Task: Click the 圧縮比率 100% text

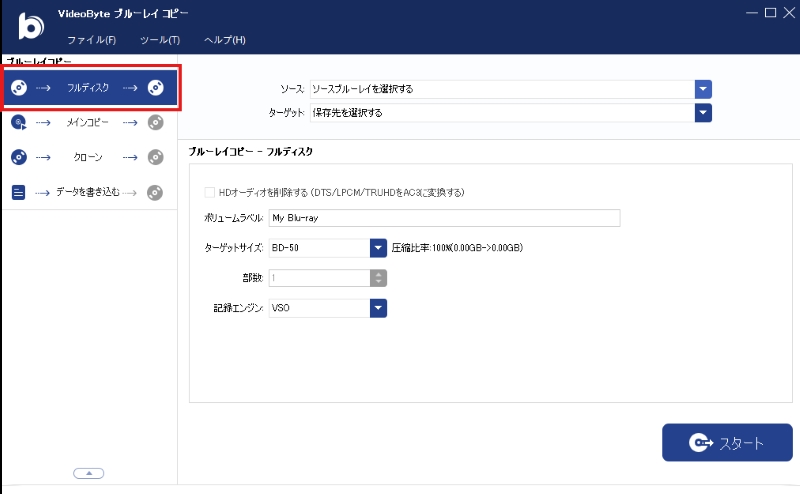Action: coord(457,248)
